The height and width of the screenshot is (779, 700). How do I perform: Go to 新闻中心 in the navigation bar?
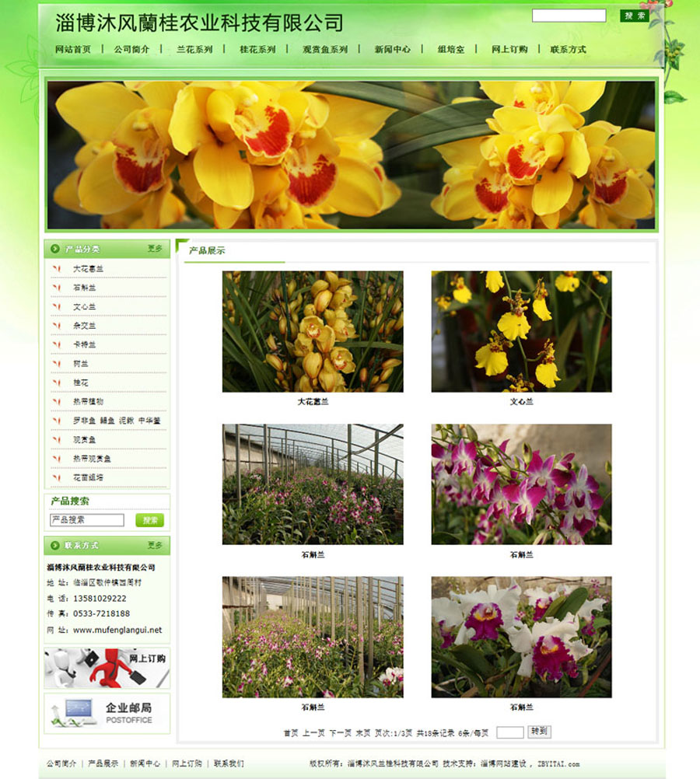click(392, 50)
